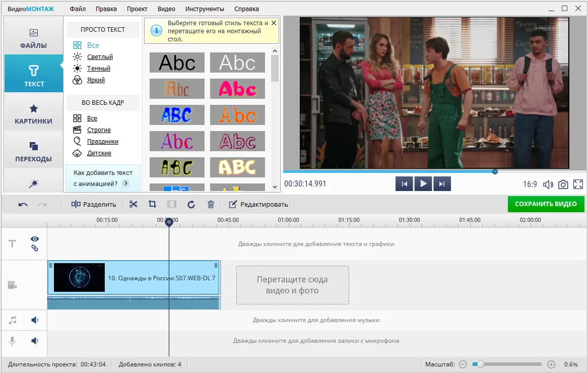The width and height of the screenshot is (588, 373).
Task: Open the effects magic wand section
Action: coord(33,183)
